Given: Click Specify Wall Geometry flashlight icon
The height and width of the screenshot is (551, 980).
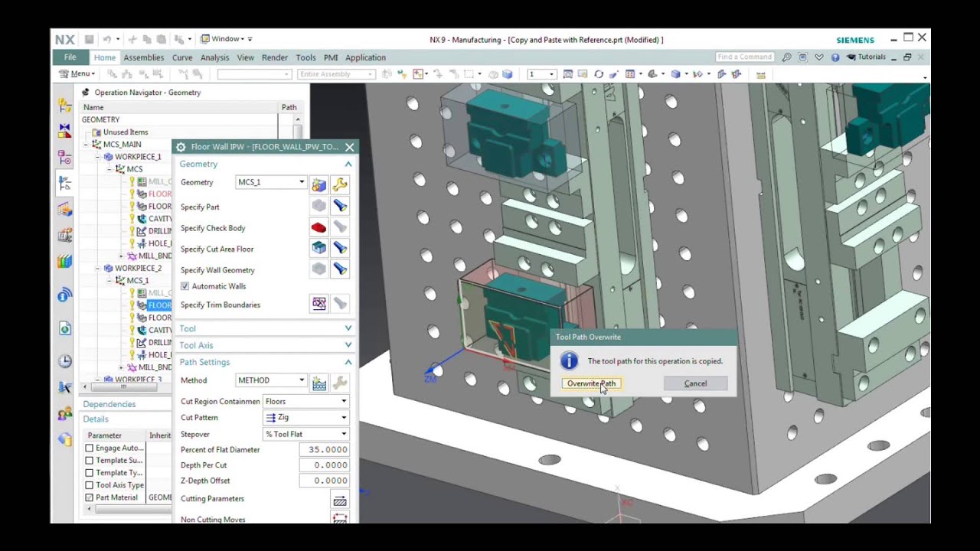Looking at the screenshot, I should tap(340, 269).
